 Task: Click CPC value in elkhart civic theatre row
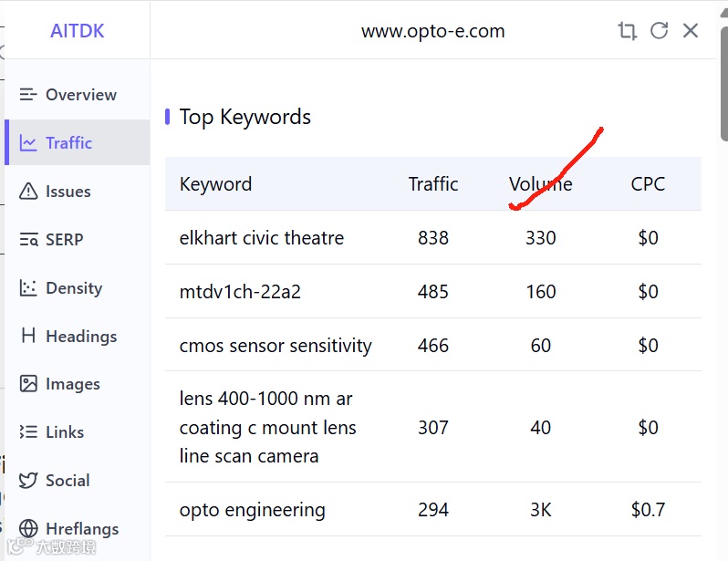[648, 238]
